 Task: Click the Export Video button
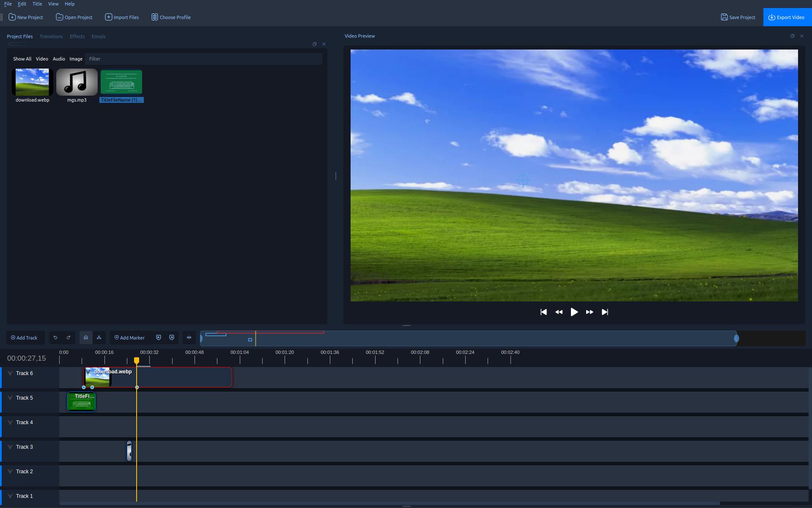coord(787,17)
